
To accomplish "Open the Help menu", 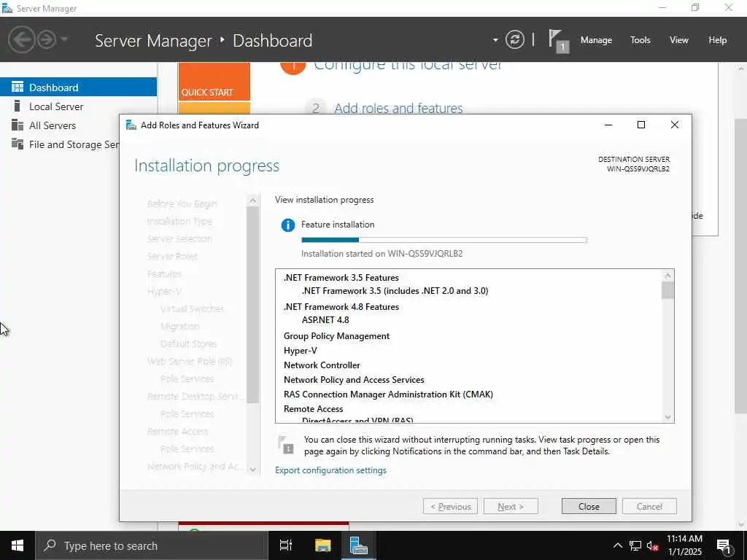I will tap(718, 40).
